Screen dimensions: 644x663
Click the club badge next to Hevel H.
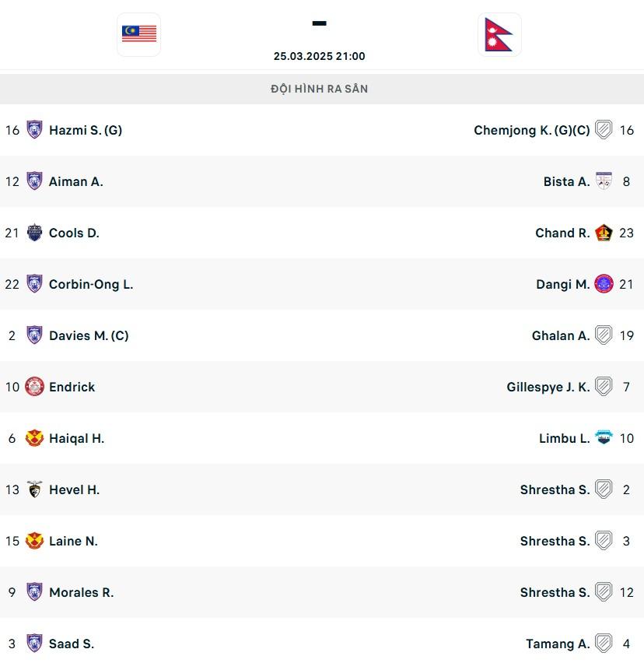coord(35,489)
